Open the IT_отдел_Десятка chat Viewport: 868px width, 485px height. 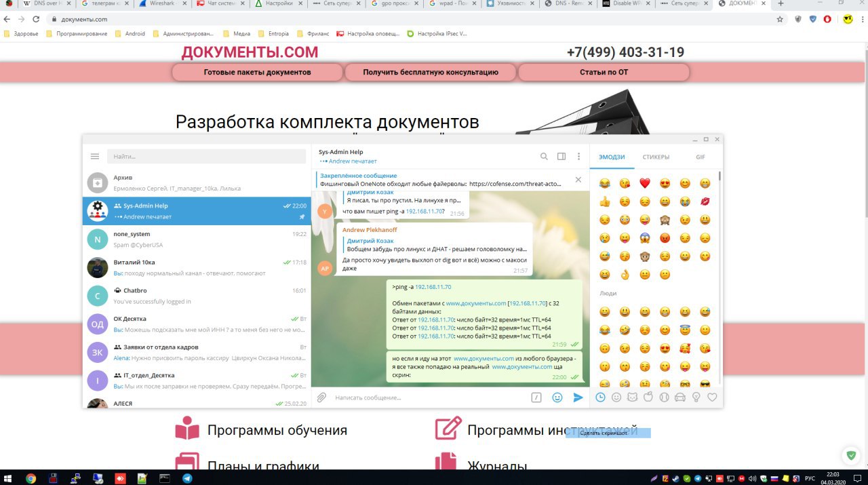click(197, 381)
